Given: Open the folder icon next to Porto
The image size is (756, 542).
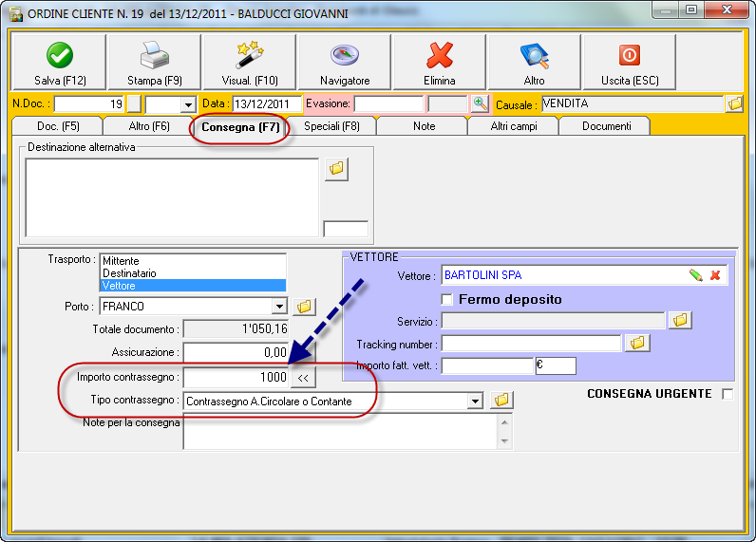Looking at the screenshot, I should click(304, 307).
